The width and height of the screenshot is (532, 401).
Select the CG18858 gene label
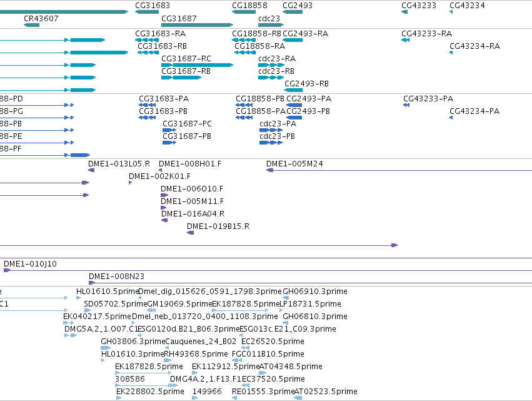[x=249, y=6]
